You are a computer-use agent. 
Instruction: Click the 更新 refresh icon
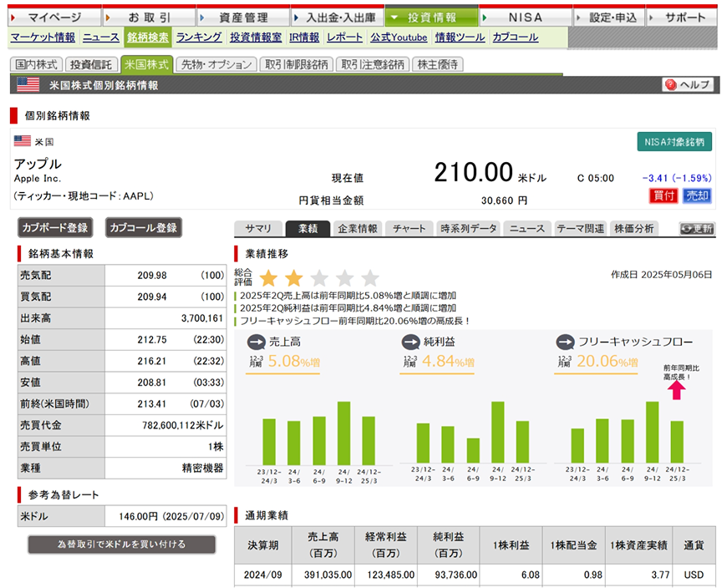click(x=696, y=229)
